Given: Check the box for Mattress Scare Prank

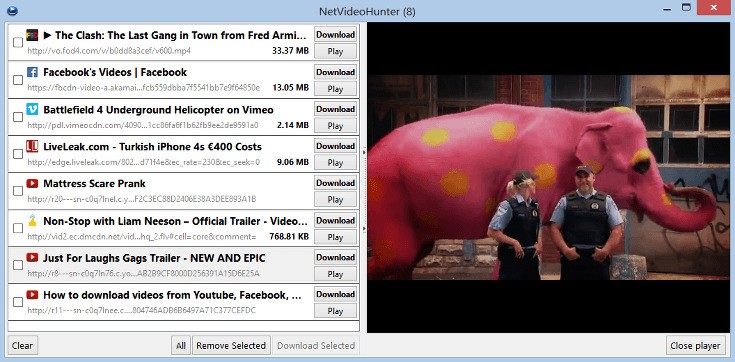Looking at the screenshot, I should 18,191.
